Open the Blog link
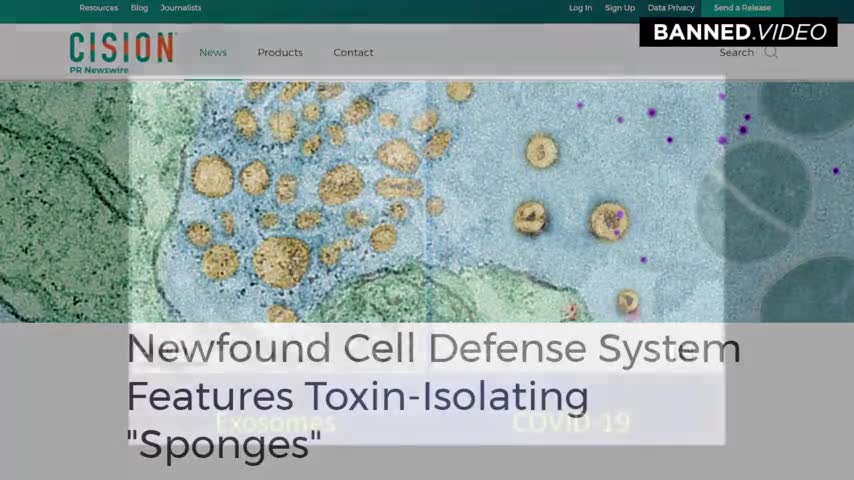Viewport: 854px width, 480px height. pyautogui.click(x=139, y=8)
